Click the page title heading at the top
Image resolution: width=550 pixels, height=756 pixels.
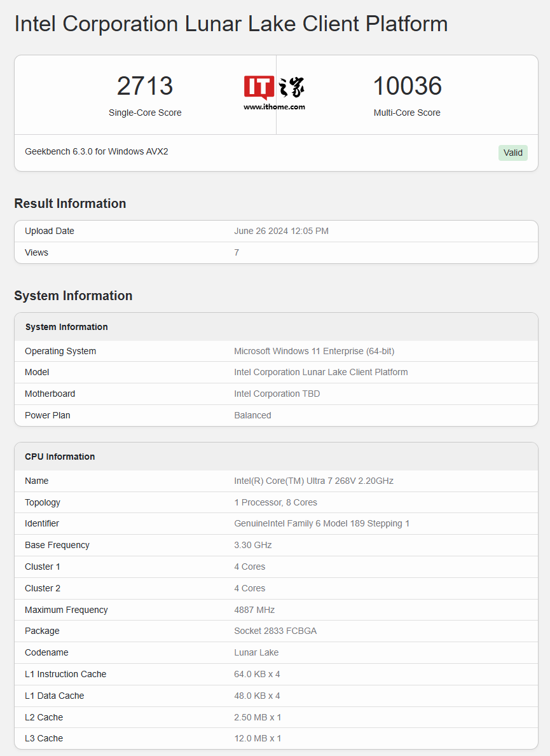pos(231,24)
